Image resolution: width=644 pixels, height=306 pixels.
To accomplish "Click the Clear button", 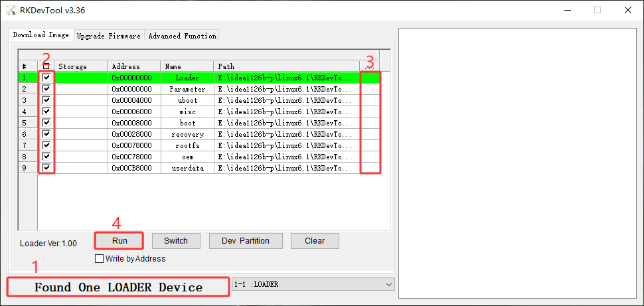I will coord(315,241).
